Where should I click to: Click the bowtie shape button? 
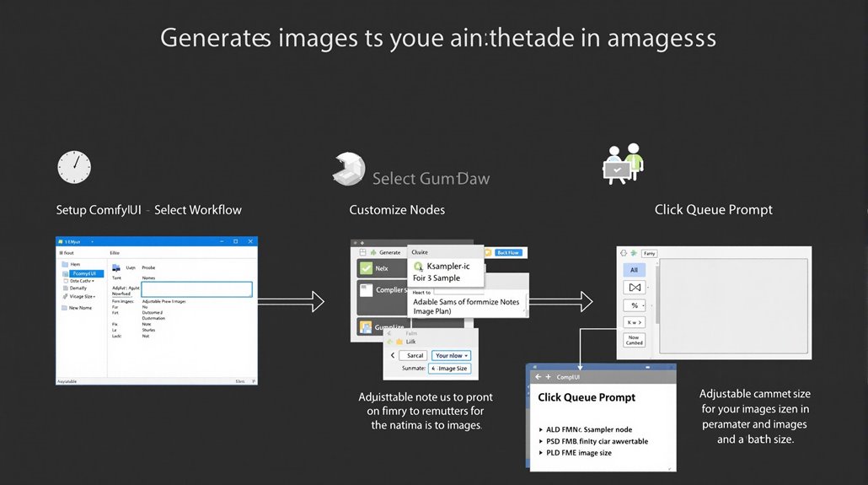(x=635, y=287)
